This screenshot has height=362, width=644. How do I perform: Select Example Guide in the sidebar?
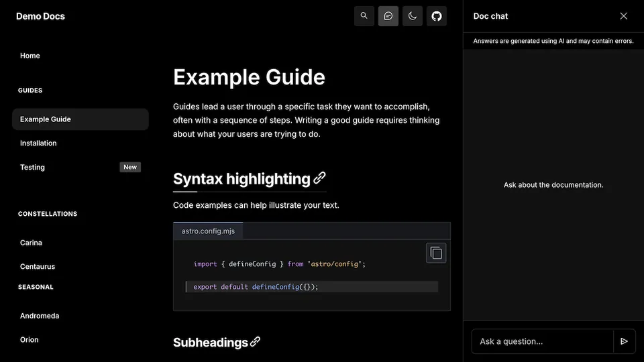click(46, 119)
